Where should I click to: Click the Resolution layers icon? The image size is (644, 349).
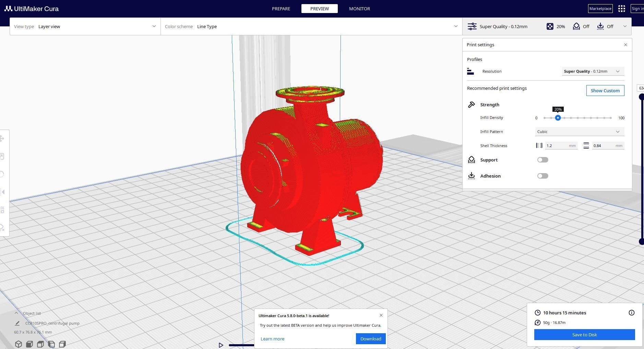point(470,71)
